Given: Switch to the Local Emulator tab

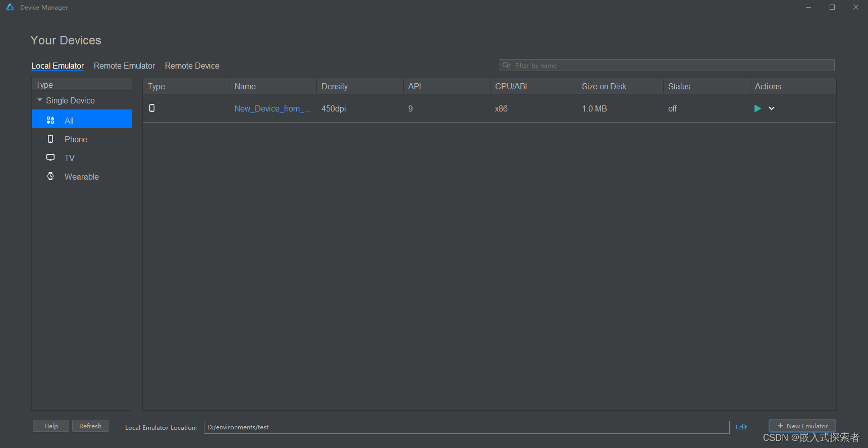Looking at the screenshot, I should pos(58,66).
